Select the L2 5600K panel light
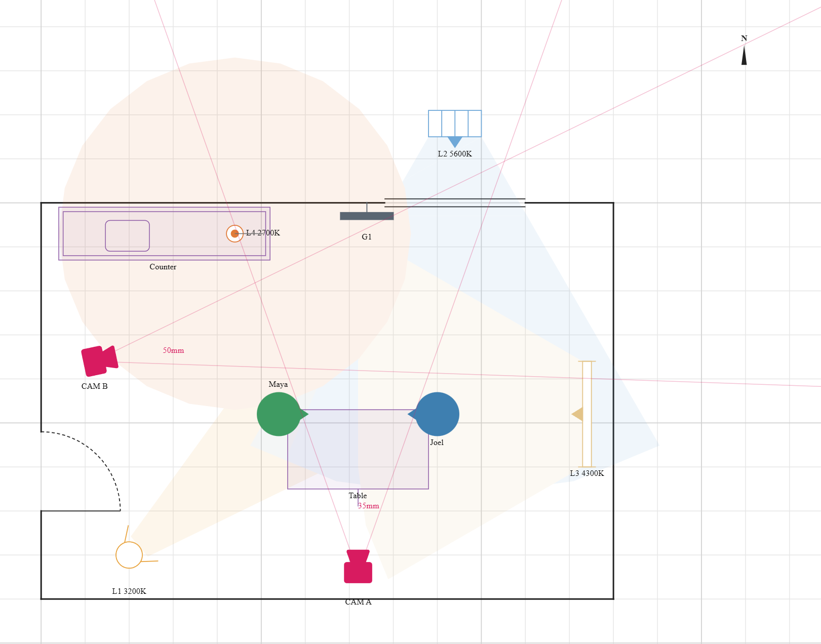 455,124
